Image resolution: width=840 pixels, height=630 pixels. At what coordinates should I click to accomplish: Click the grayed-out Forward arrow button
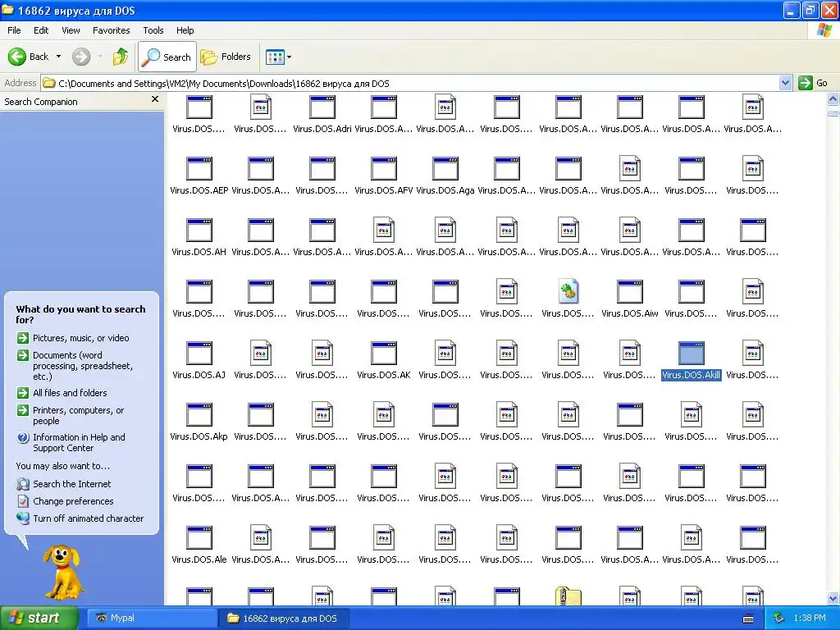point(81,57)
